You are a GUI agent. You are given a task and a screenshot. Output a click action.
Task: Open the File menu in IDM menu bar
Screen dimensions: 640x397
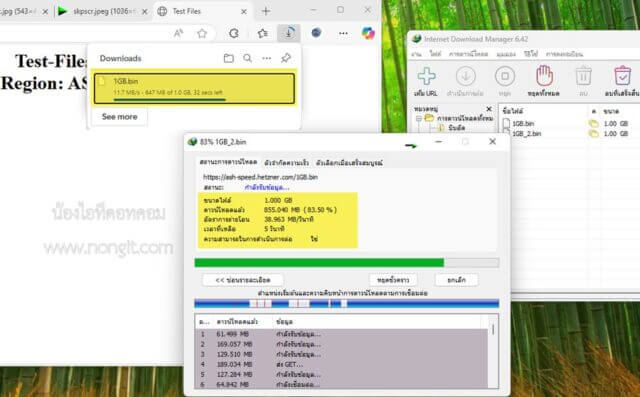(x=435, y=54)
